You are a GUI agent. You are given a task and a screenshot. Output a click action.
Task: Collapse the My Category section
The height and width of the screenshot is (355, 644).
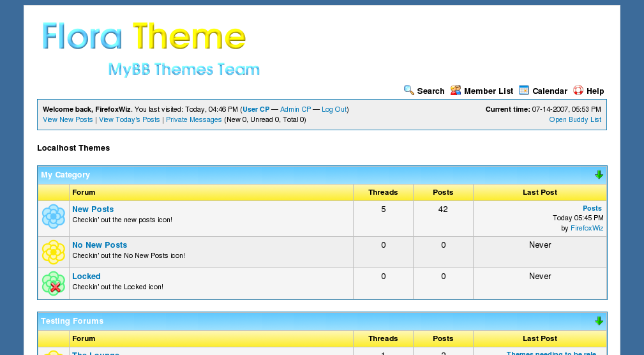click(x=599, y=175)
